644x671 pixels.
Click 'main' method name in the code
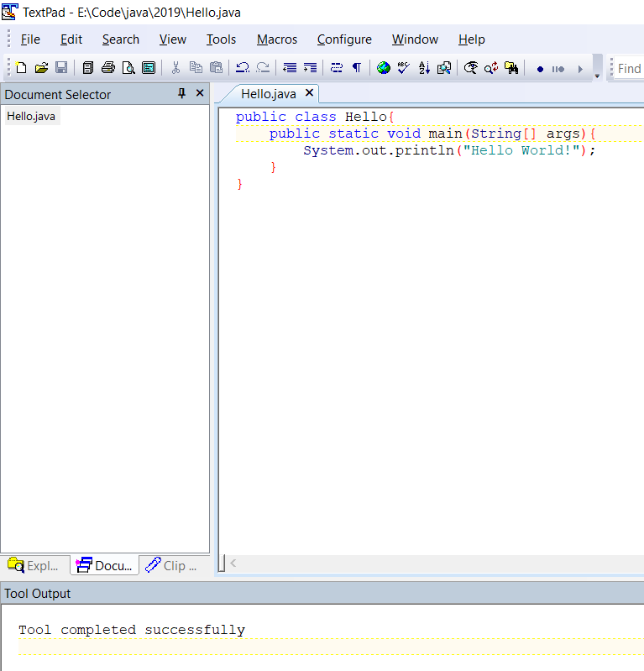(x=446, y=134)
